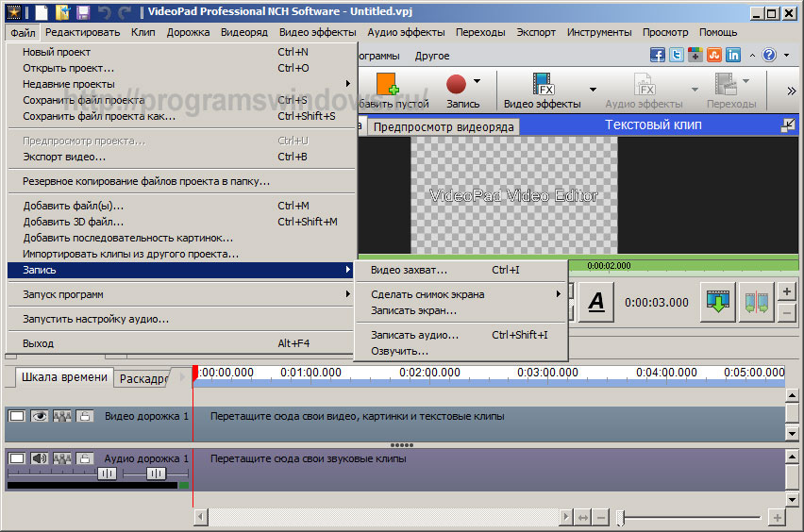Toggle mute speaker on Аудио дорожка 1
Viewport: 804px width, 532px height.
tap(39, 458)
